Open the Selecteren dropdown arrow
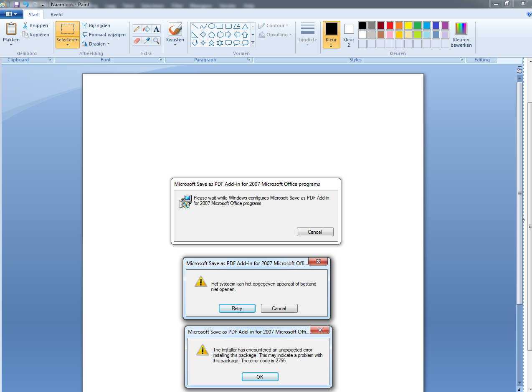This screenshot has height=392, width=532. [x=67, y=45]
